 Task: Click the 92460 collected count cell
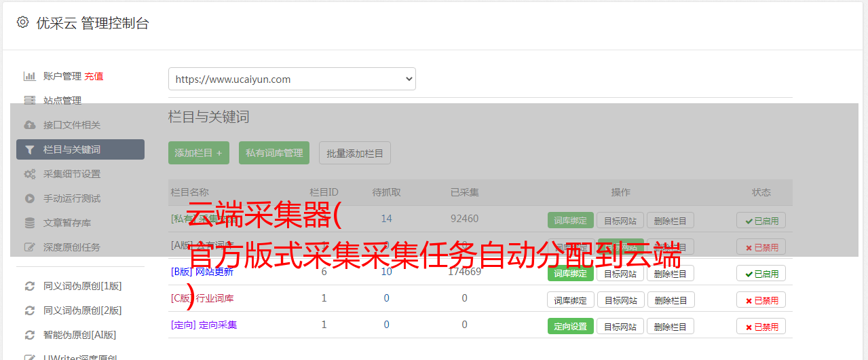[x=464, y=219]
